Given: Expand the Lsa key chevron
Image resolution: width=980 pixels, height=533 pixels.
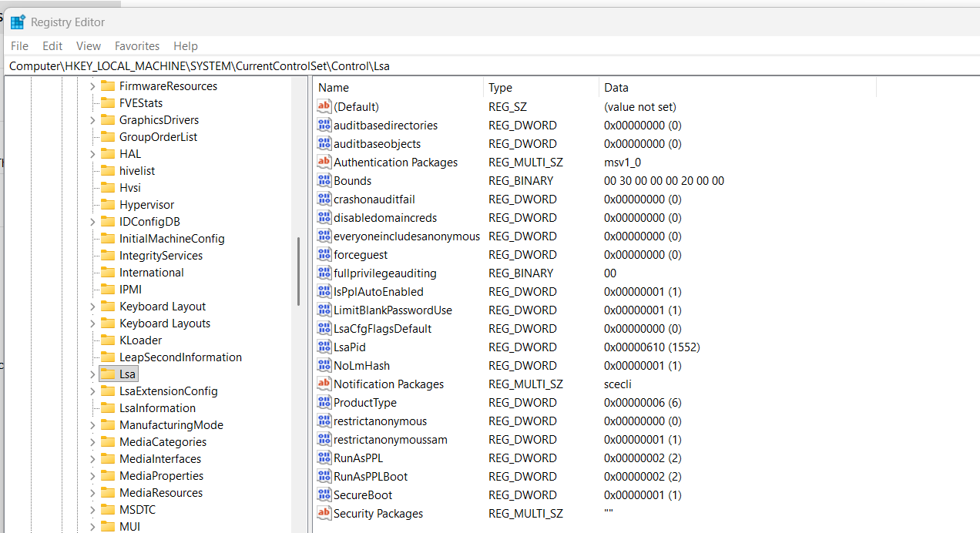Looking at the screenshot, I should pos(92,374).
